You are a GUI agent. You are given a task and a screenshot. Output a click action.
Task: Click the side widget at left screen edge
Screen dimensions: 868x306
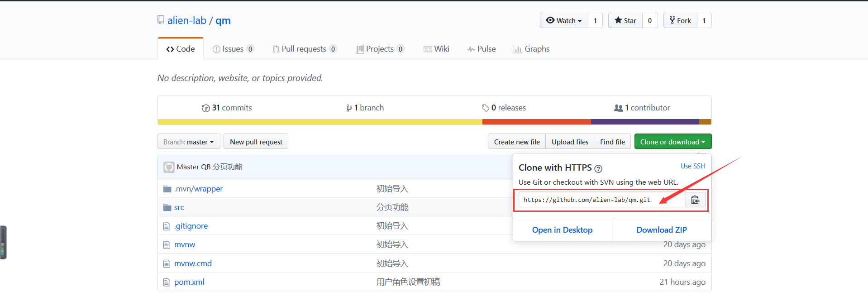coord(3,242)
